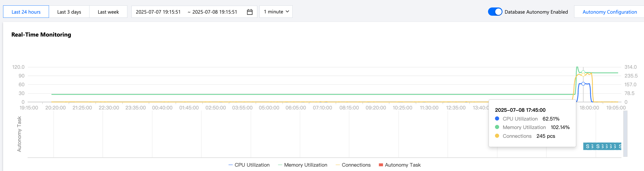The height and width of the screenshot is (171, 644).
Task: Switch to Last 24 hours tab
Action: 26,12
